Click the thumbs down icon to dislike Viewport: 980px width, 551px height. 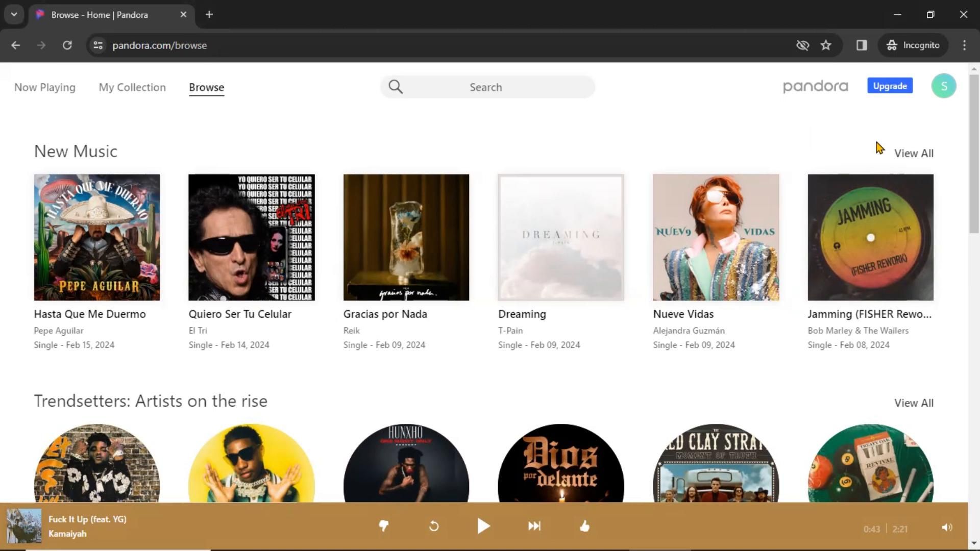384,526
